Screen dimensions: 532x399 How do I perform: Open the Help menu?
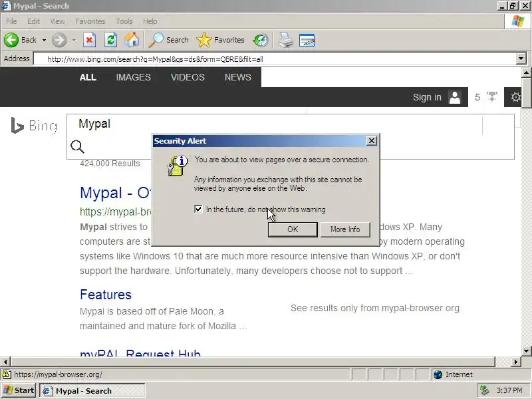(x=150, y=21)
